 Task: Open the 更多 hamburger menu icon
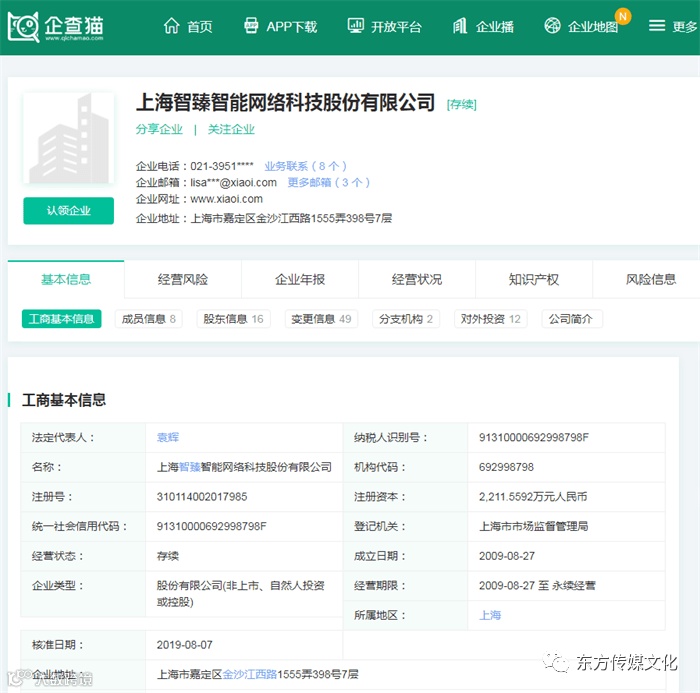(x=657, y=25)
